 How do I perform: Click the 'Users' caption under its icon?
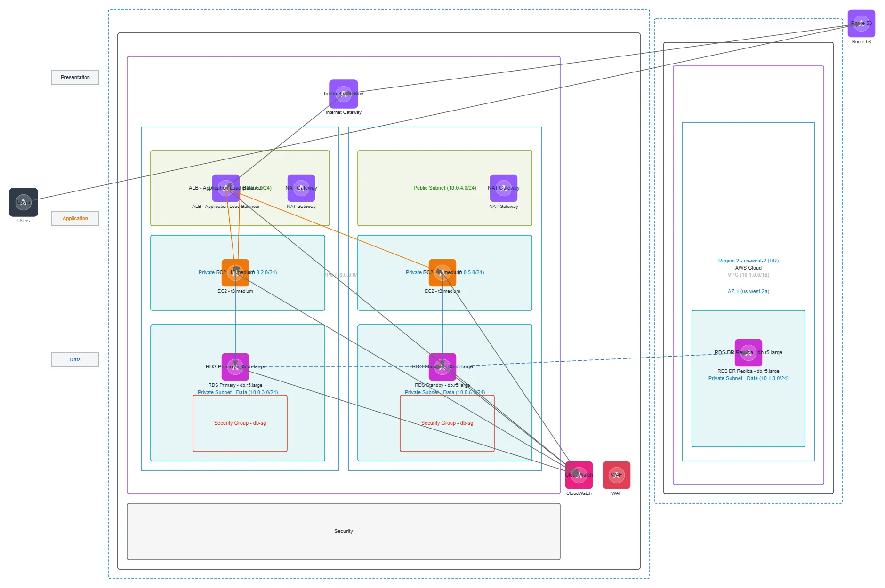pyautogui.click(x=24, y=221)
